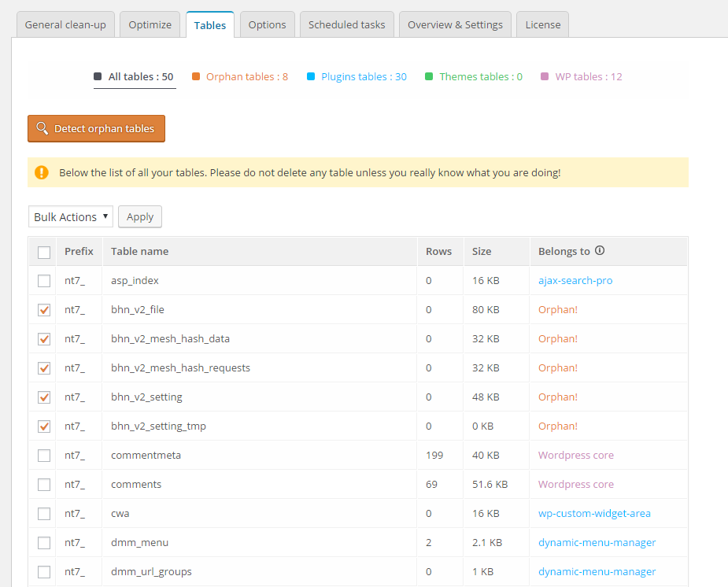728x587 pixels.
Task: Click the magnifier icon in Detect orphan tables
Action: [x=42, y=128]
